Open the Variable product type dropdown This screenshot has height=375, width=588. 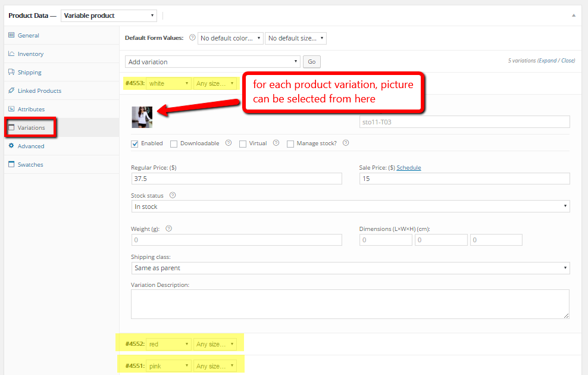point(109,15)
